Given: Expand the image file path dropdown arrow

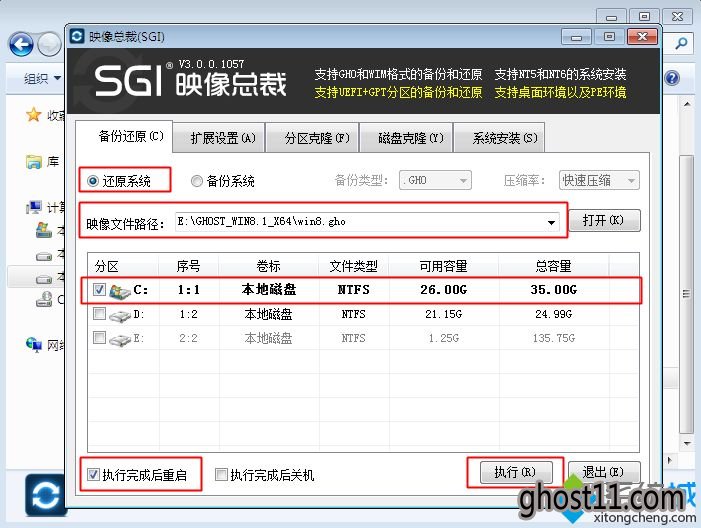Looking at the screenshot, I should [551, 222].
